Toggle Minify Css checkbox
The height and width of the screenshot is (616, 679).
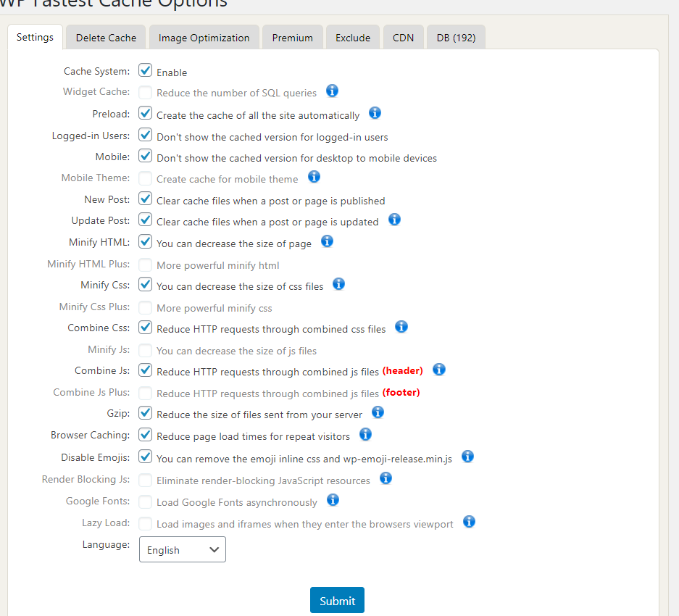pyautogui.click(x=146, y=284)
